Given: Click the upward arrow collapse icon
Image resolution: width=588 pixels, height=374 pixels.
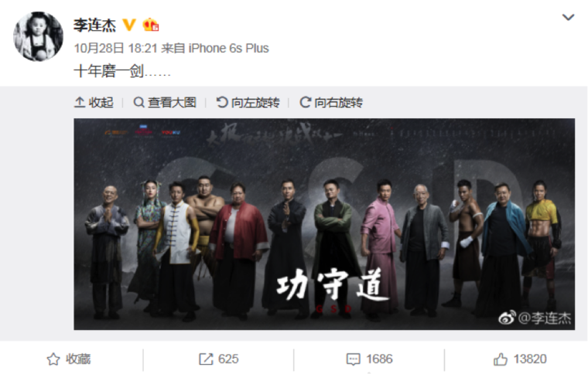Looking at the screenshot, I should click(x=80, y=102).
